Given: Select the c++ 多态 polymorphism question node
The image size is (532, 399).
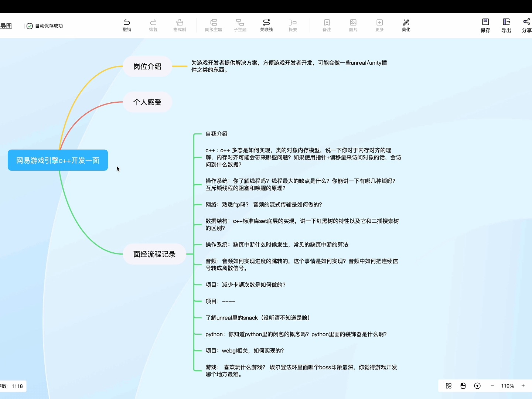Looking at the screenshot, I should pyautogui.click(x=303, y=157).
